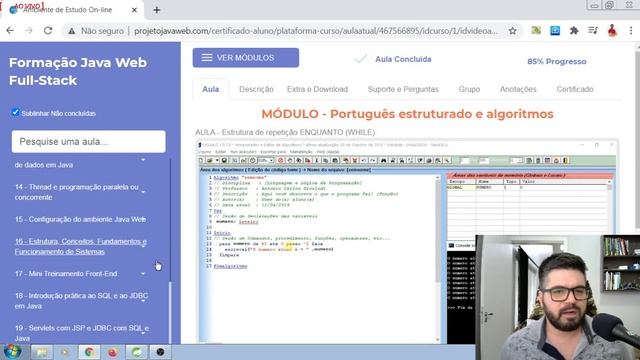
Task: Click the 'Aula Concluída' label
Action: [x=403, y=59]
